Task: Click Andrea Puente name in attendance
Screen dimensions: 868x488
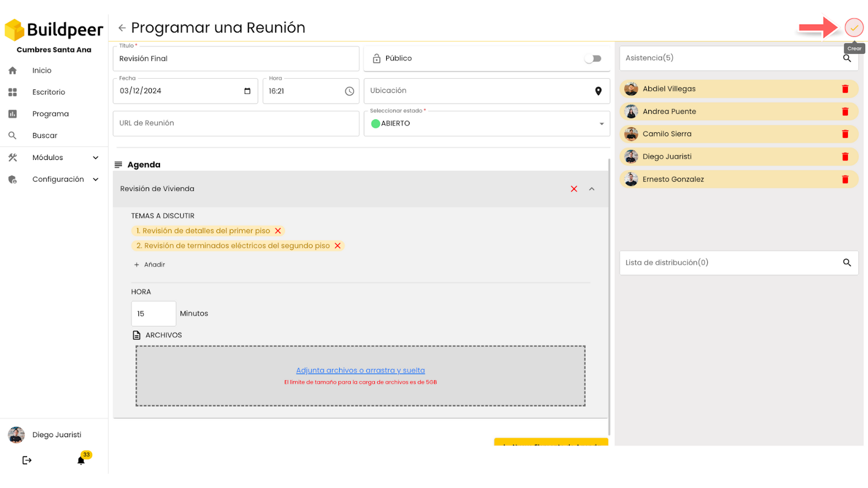Action: 669,112
